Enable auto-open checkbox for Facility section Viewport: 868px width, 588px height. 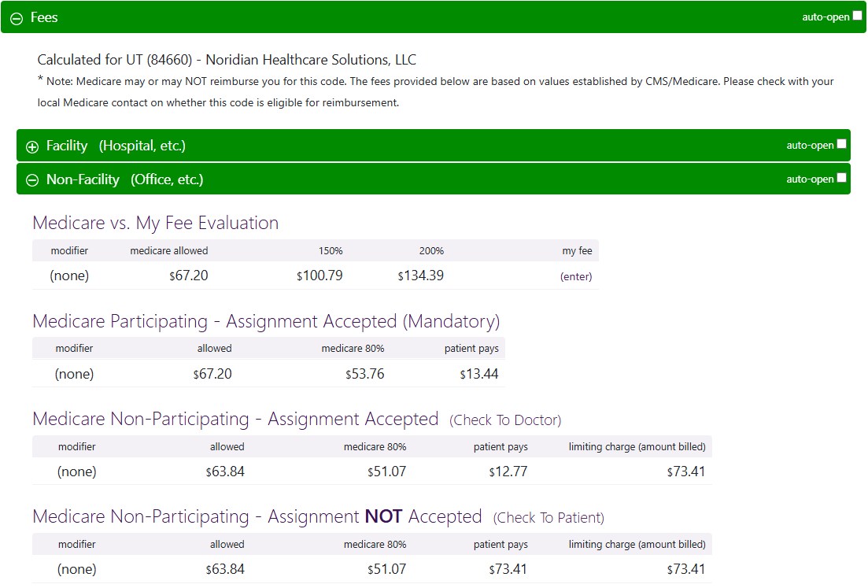coord(841,144)
